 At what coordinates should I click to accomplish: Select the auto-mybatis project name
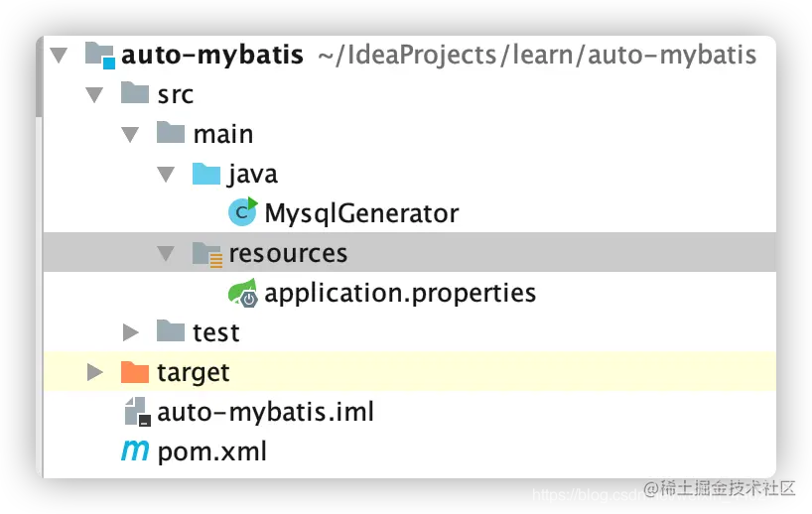211,55
